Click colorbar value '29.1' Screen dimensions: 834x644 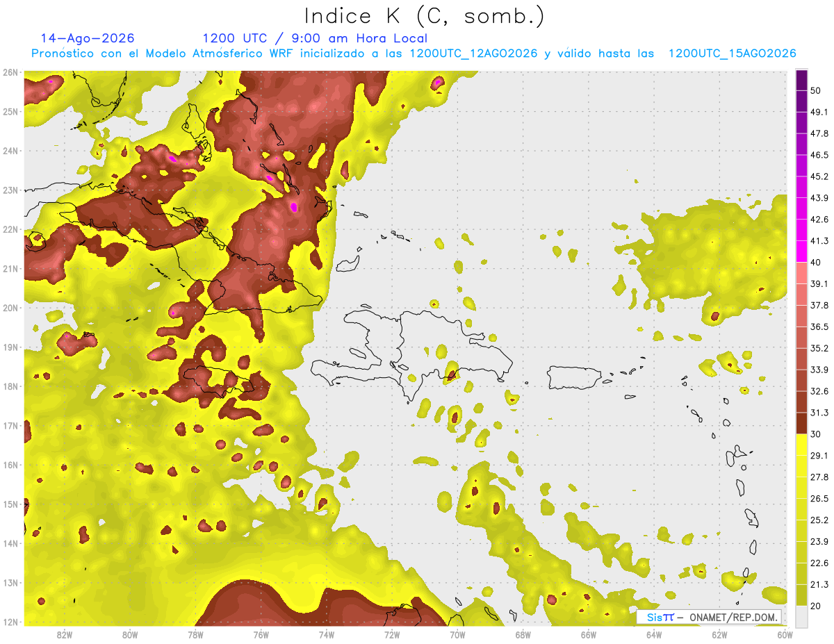pos(819,455)
